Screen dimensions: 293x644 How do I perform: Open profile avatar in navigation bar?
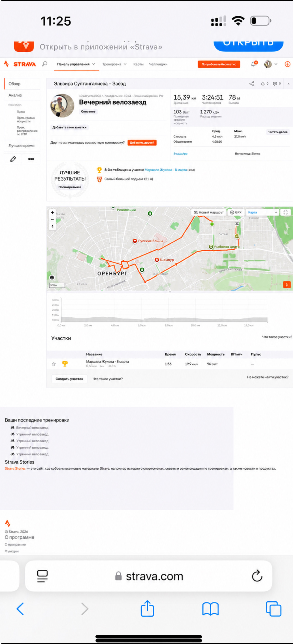point(268,64)
